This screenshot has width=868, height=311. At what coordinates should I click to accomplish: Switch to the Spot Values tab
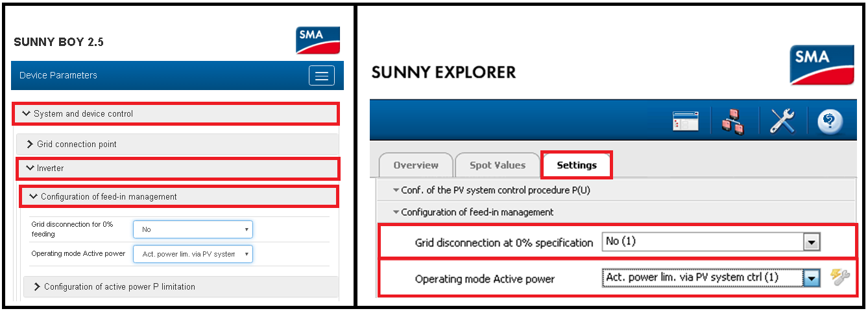pyautogui.click(x=497, y=165)
